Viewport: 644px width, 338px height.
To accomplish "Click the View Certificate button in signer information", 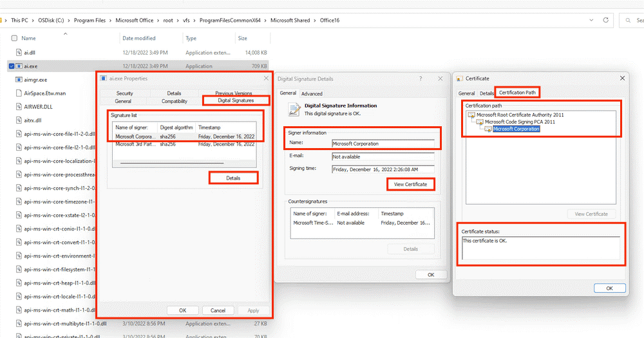I will pos(410,184).
